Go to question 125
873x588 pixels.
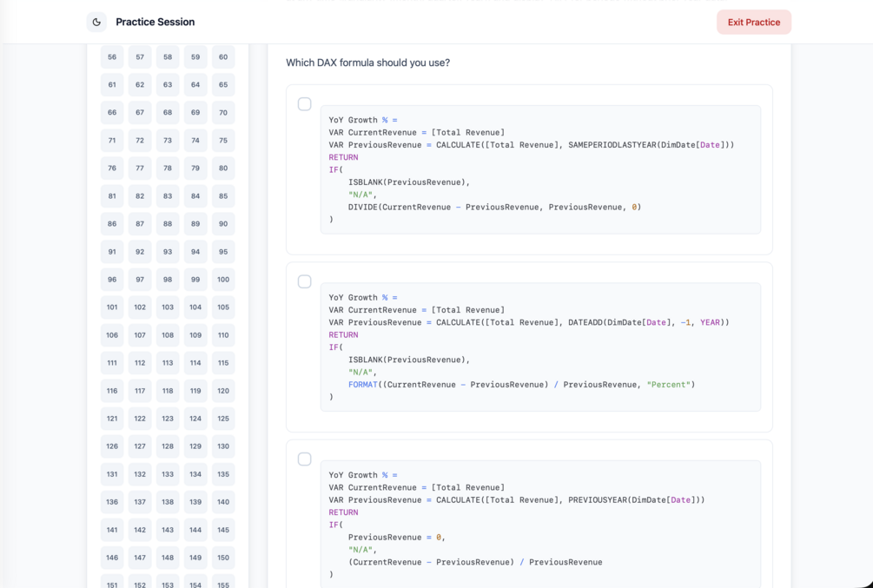[x=223, y=419]
